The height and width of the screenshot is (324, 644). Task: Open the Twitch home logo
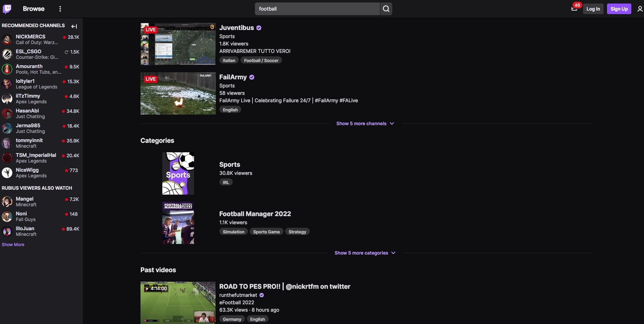click(x=7, y=9)
